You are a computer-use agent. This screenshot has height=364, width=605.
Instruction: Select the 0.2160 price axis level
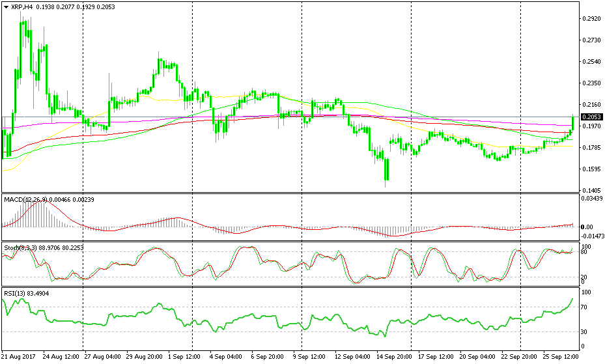pyautogui.click(x=591, y=104)
